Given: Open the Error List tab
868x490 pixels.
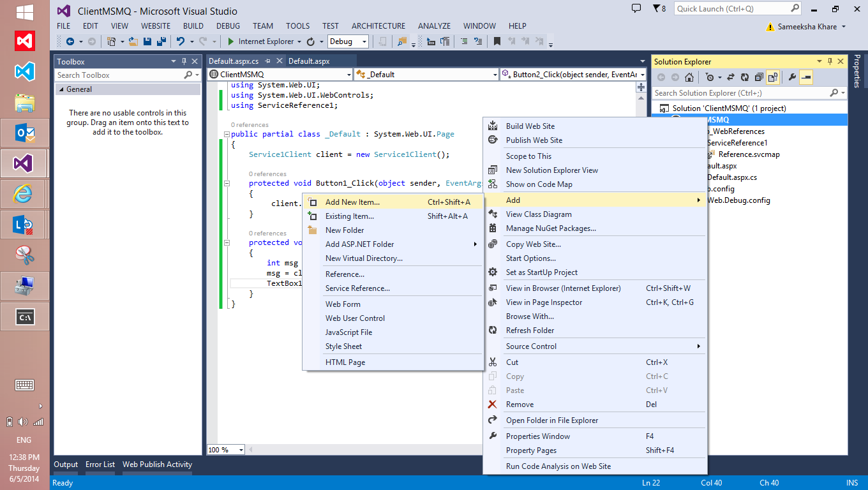Looking at the screenshot, I should click(100, 464).
